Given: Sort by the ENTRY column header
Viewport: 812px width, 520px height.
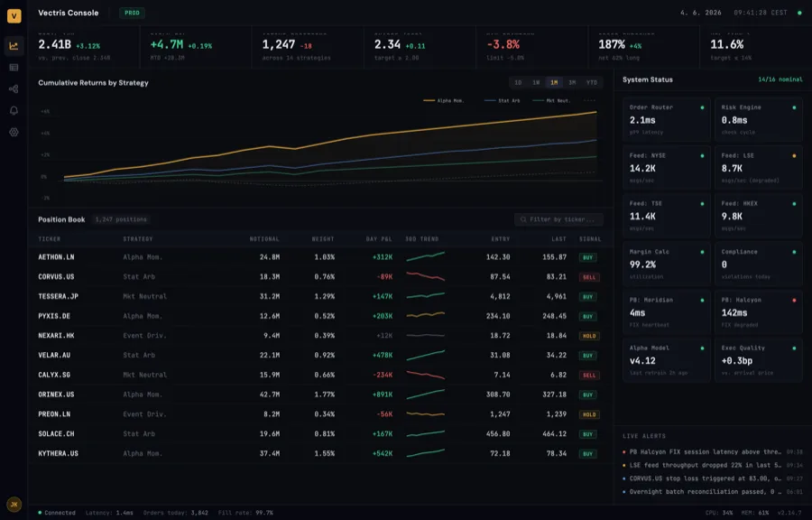Looking at the screenshot, I should (501, 239).
